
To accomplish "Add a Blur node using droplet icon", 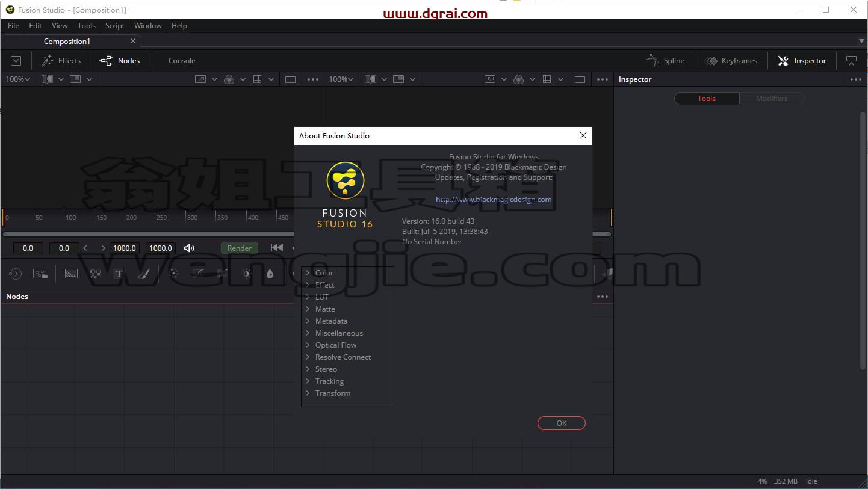I will pyautogui.click(x=270, y=274).
